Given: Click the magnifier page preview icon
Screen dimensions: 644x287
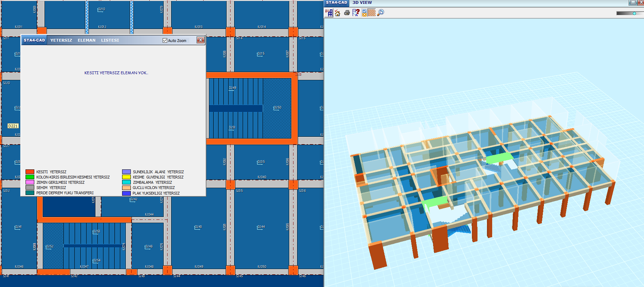Looking at the screenshot, I should pyautogui.click(x=381, y=13).
